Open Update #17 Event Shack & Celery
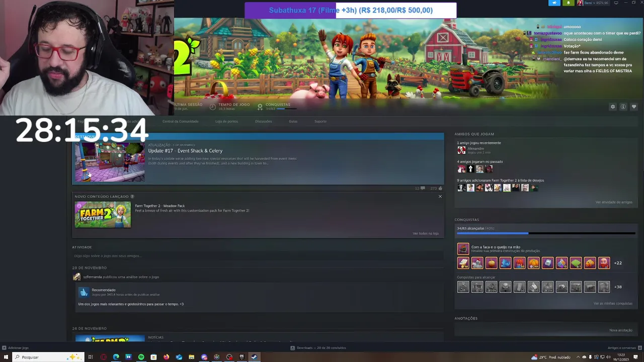The width and height of the screenshot is (644, 362). pyautogui.click(x=185, y=151)
